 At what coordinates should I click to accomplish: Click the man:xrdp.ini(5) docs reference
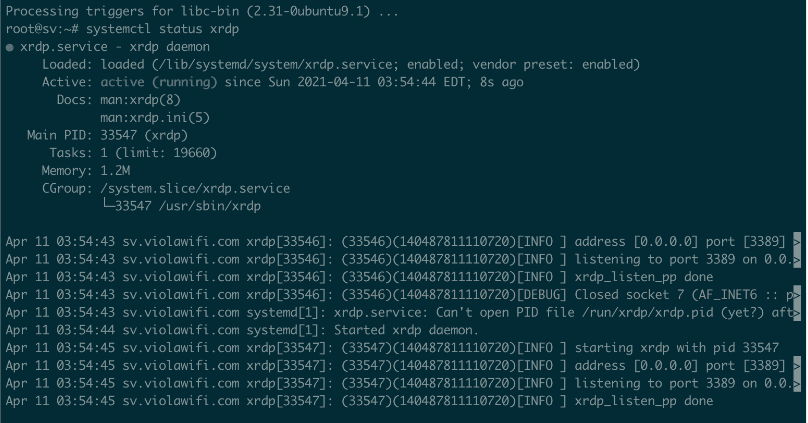[155, 118]
